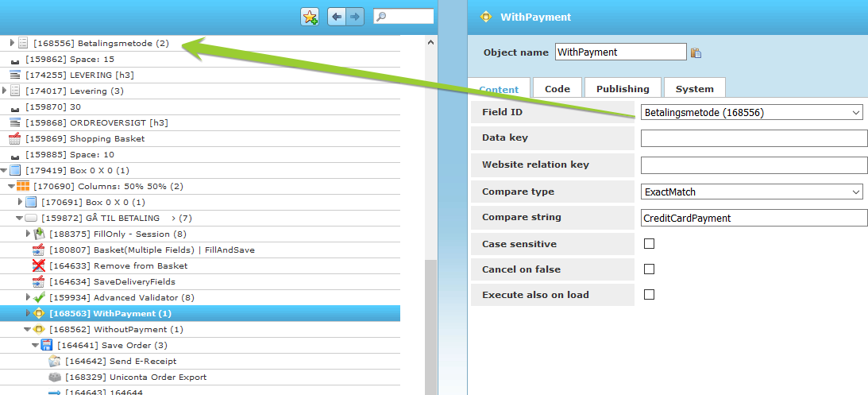Click the Send E-Receipt envelope icon
Viewport: 868px width, 395px height.
point(54,361)
